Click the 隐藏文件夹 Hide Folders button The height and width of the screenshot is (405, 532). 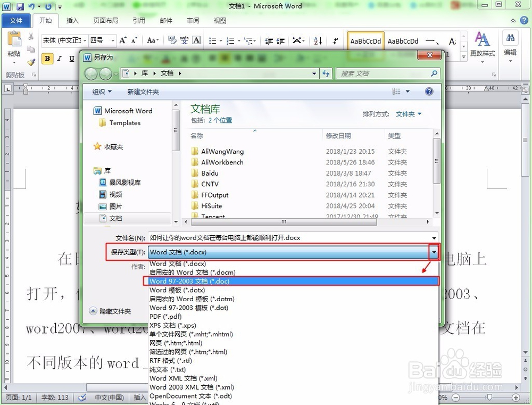point(111,311)
